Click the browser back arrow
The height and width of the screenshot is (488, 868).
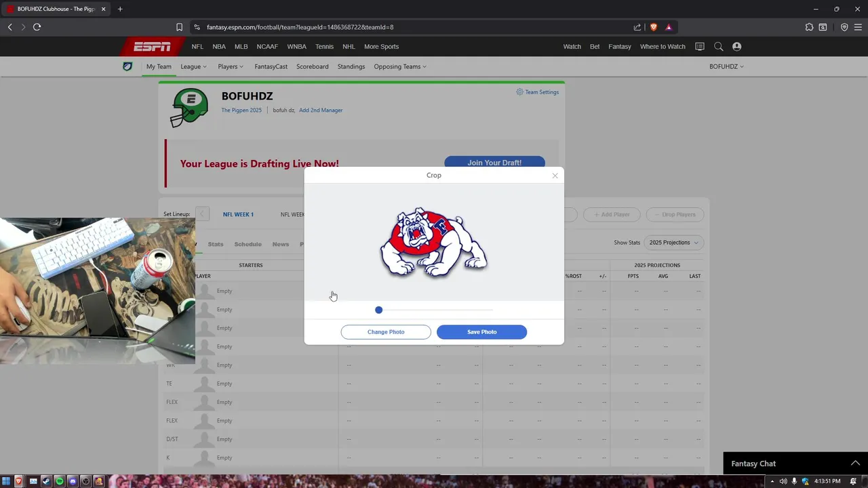click(x=10, y=27)
